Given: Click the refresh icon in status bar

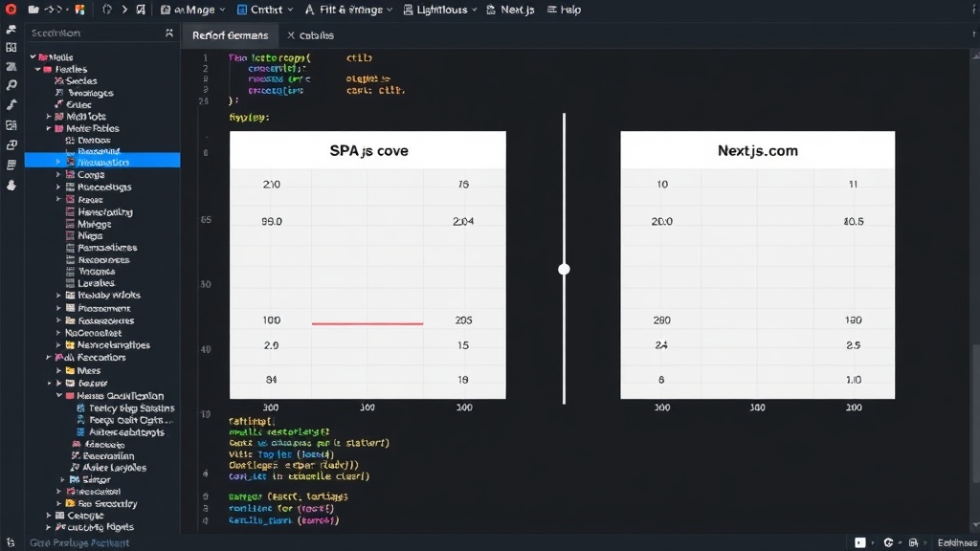Looking at the screenshot, I should pos(888,542).
